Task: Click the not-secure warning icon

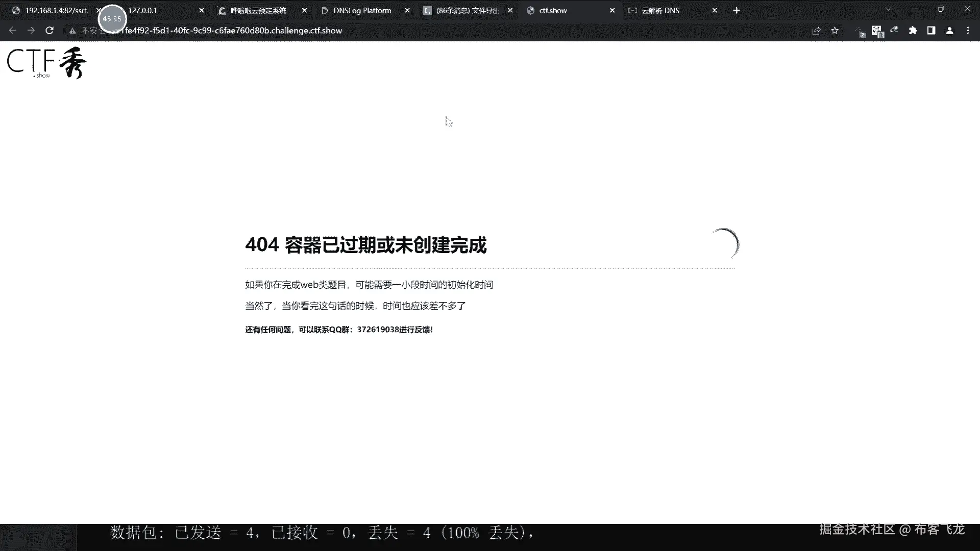Action: click(72, 31)
